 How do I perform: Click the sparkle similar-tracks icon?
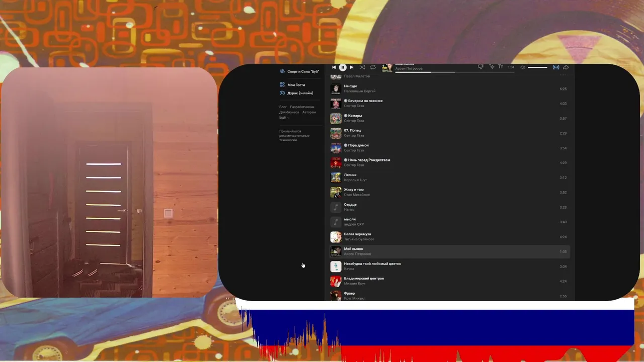coord(492,67)
